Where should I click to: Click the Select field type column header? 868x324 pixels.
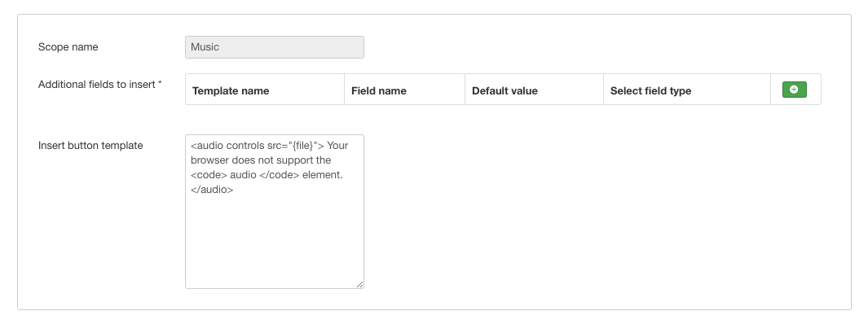tap(650, 90)
